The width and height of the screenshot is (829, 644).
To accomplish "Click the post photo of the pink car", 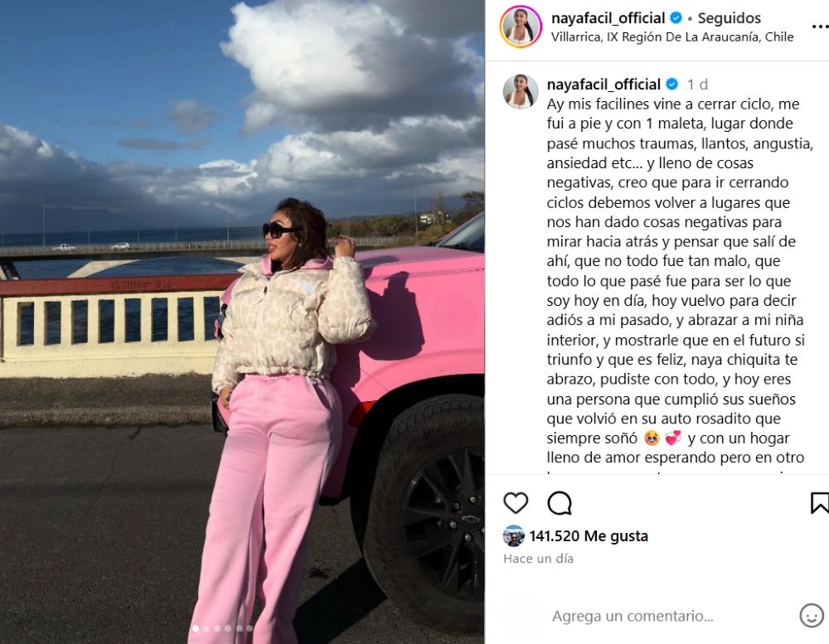I will 242,322.
